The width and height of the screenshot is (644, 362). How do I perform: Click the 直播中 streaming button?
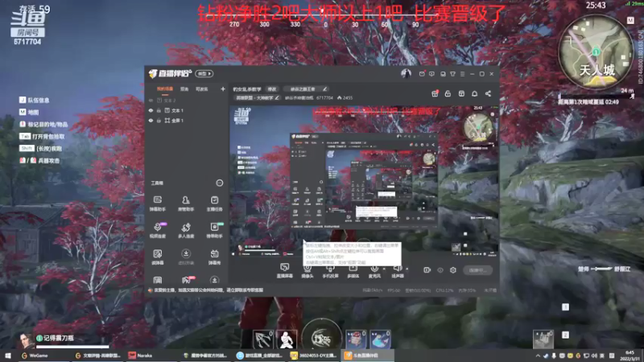click(477, 270)
